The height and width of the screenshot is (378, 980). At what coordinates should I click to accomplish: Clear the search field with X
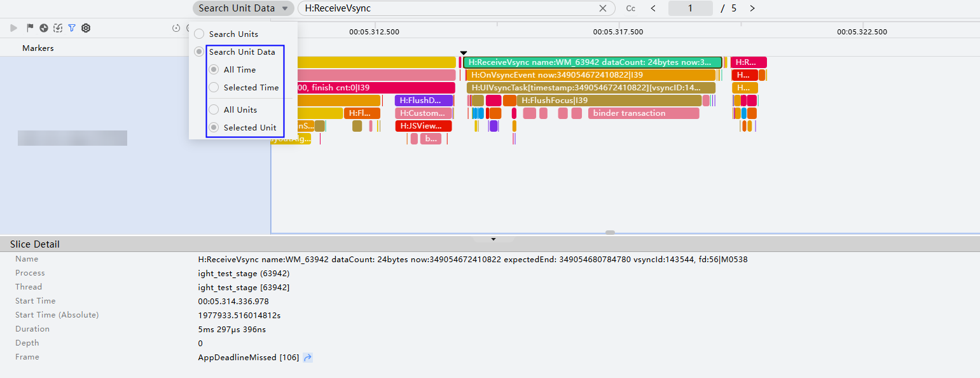point(603,8)
